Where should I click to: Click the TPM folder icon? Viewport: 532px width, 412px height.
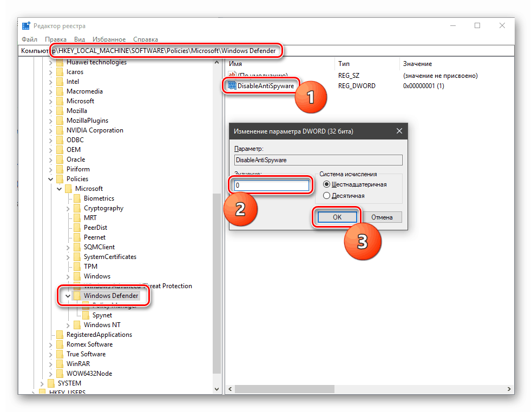pyautogui.click(x=77, y=266)
